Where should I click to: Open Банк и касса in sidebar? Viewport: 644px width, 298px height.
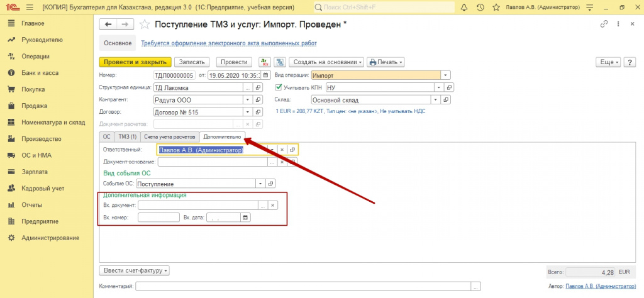click(x=40, y=73)
